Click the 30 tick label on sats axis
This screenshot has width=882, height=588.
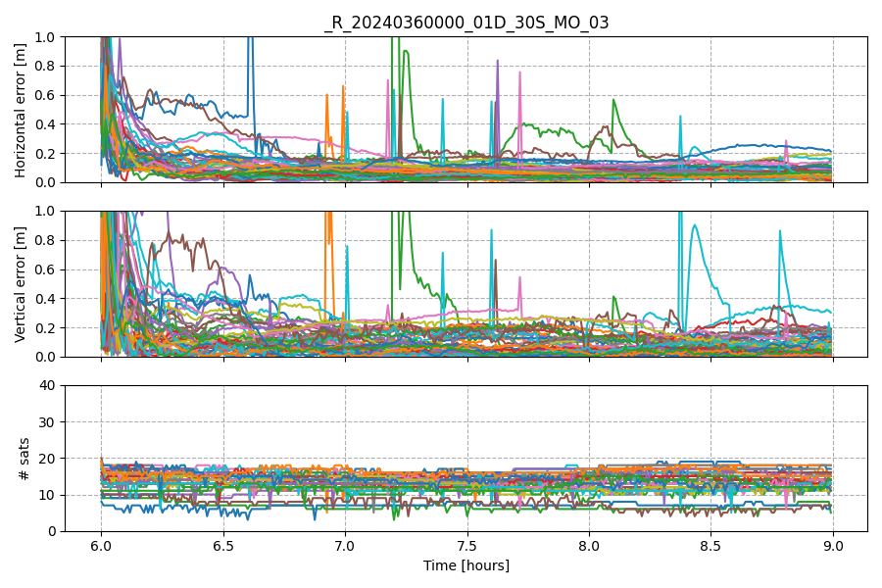click(48, 422)
